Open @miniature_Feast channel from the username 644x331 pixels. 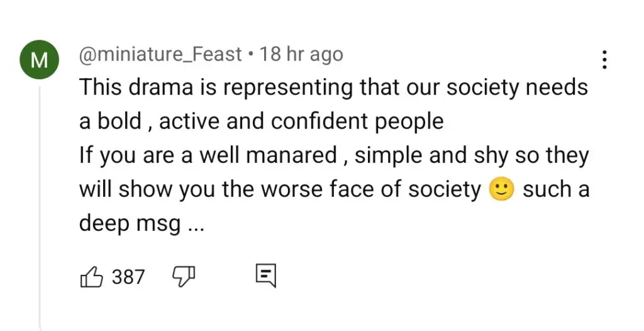click(160, 55)
